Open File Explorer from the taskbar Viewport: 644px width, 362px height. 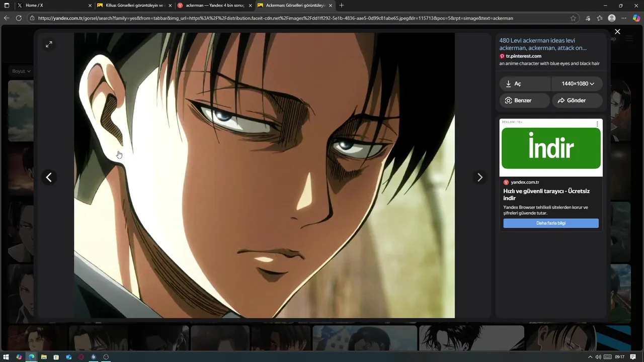[44, 357]
